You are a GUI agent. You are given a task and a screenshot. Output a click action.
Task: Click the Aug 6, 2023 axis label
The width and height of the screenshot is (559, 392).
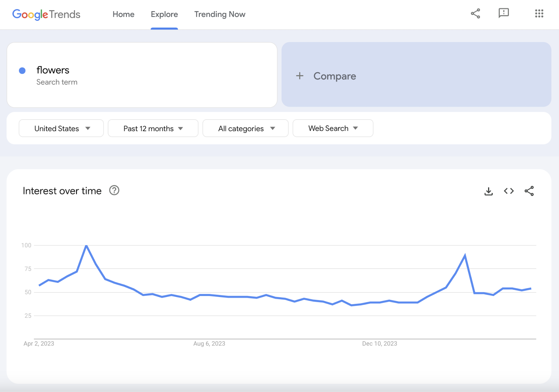(209, 343)
